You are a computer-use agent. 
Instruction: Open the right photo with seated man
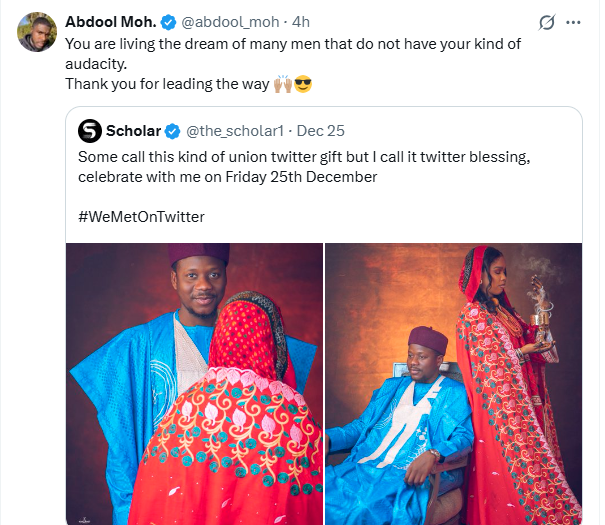(453, 383)
